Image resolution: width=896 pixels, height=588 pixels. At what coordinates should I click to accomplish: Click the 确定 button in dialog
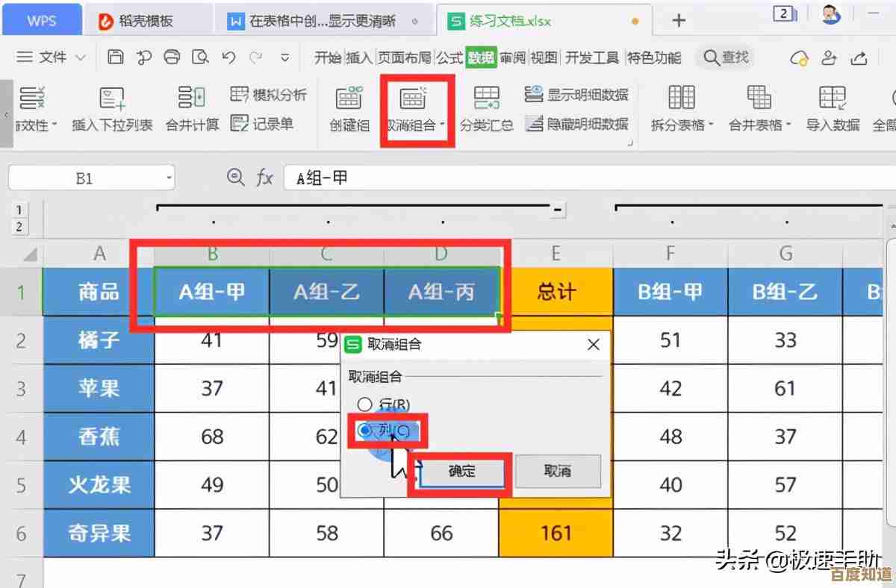[461, 472]
